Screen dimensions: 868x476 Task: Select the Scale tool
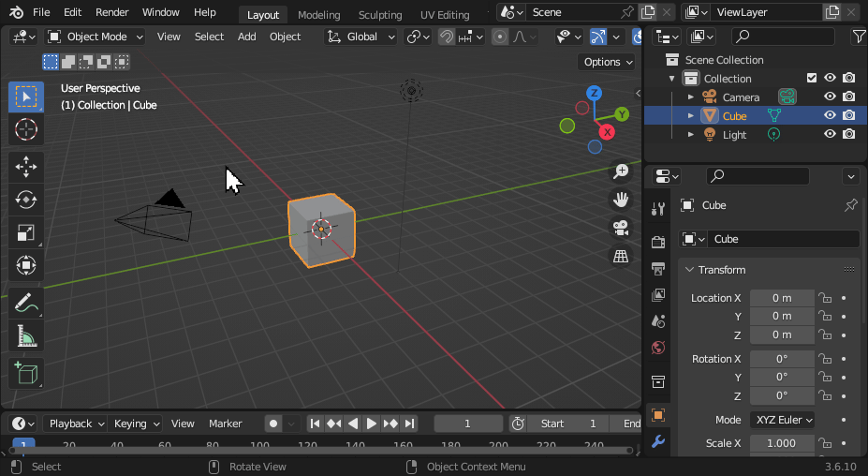click(26, 232)
